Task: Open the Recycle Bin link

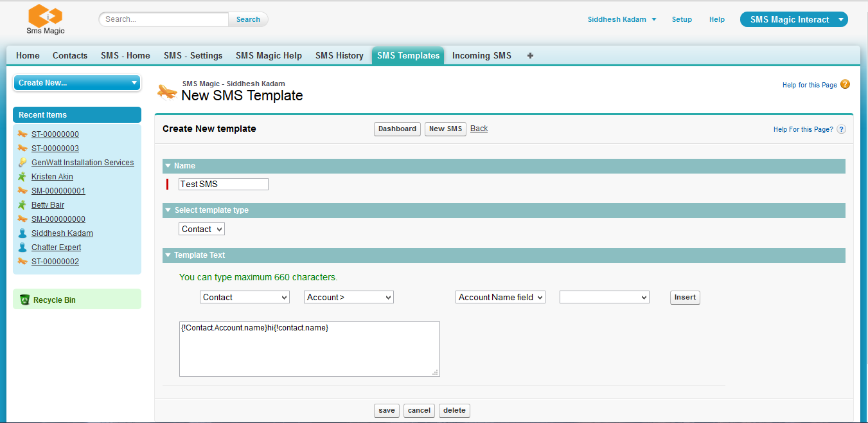Action: pyautogui.click(x=55, y=300)
